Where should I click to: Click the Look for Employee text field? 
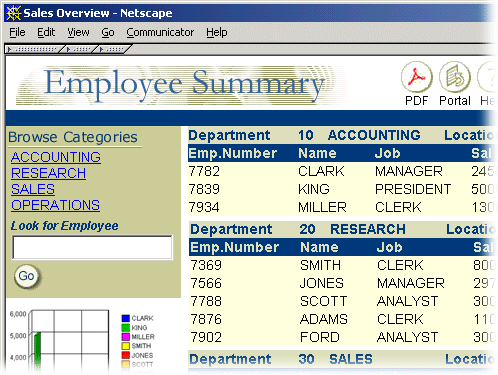point(92,247)
